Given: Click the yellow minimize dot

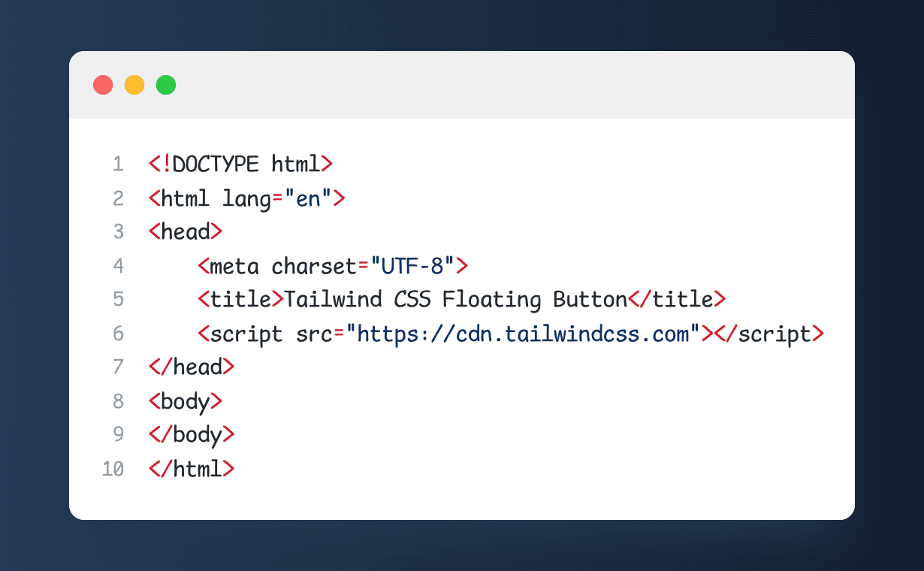Looking at the screenshot, I should tap(134, 85).
